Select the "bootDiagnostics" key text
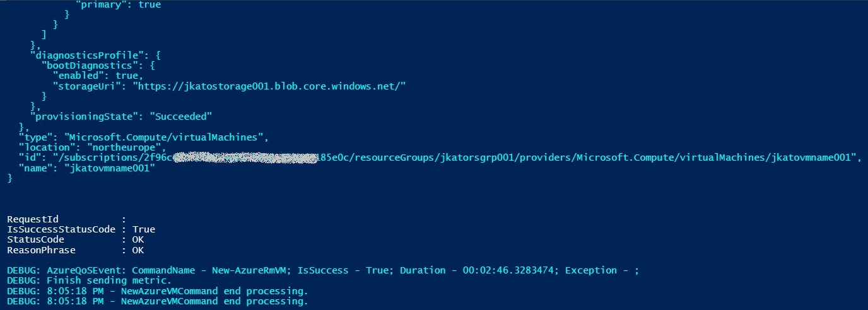Image resolution: width=868 pixels, height=310 pixels. click(x=85, y=65)
